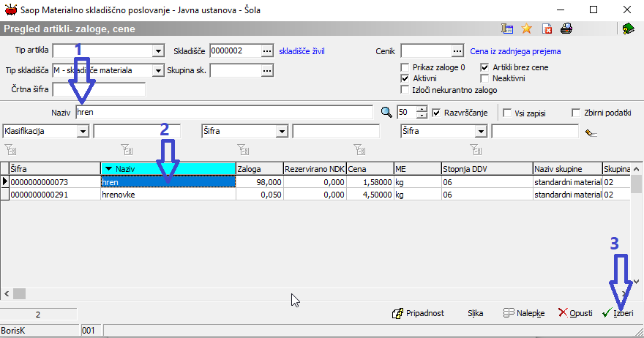
Task: Click the printer icon in header
Action: pos(566,29)
